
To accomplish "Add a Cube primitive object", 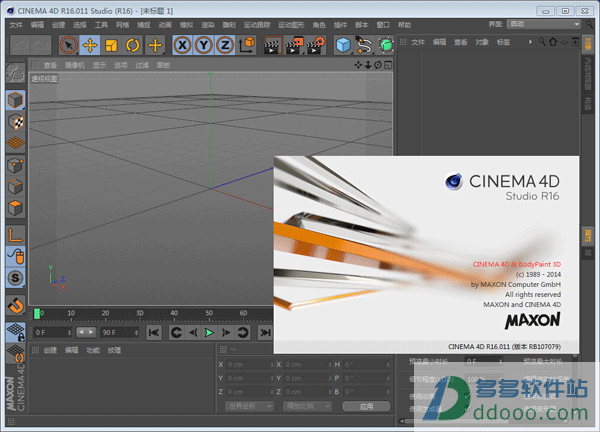I will [x=343, y=45].
